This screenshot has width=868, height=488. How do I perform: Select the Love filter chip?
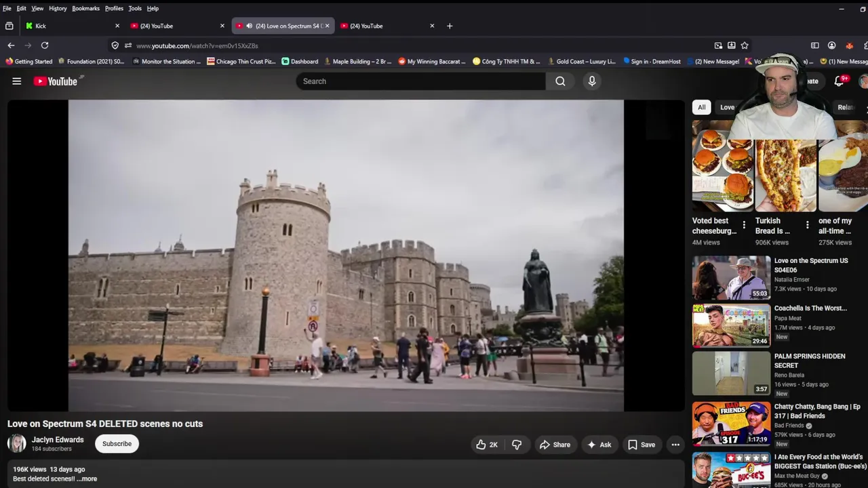(x=727, y=107)
